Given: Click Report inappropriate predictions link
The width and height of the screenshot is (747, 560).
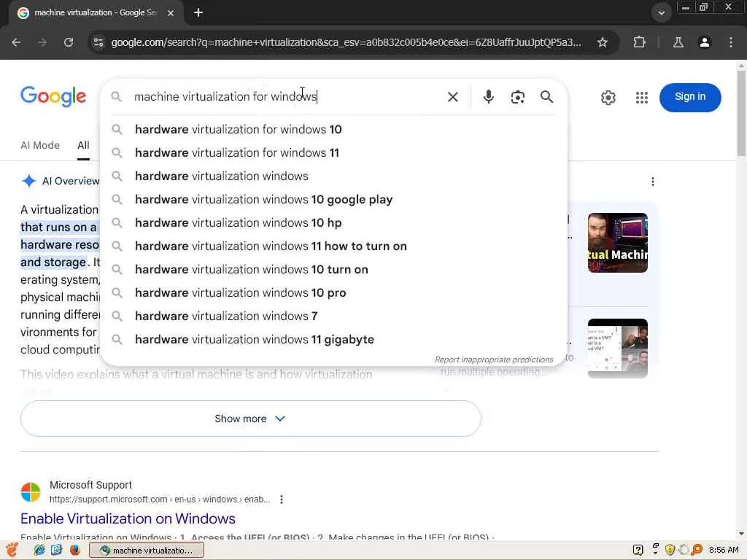Looking at the screenshot, I should coord(494,359).
